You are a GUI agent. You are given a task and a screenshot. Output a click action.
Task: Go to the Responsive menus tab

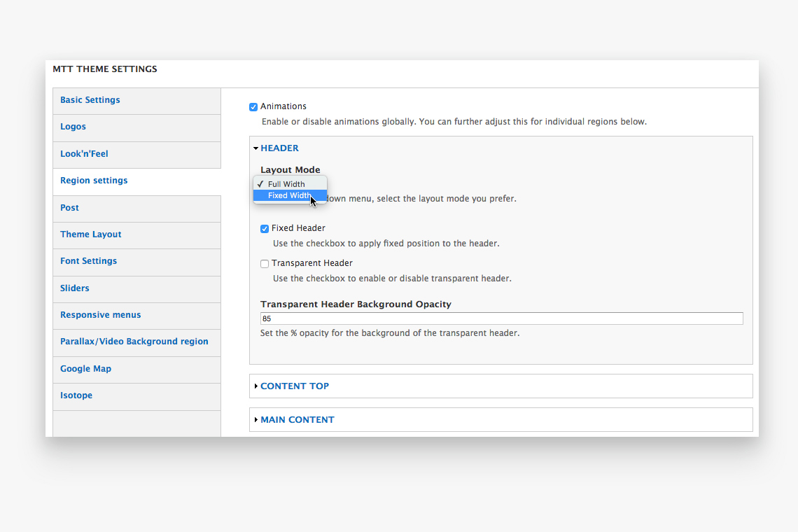click(x=101, y=315)
